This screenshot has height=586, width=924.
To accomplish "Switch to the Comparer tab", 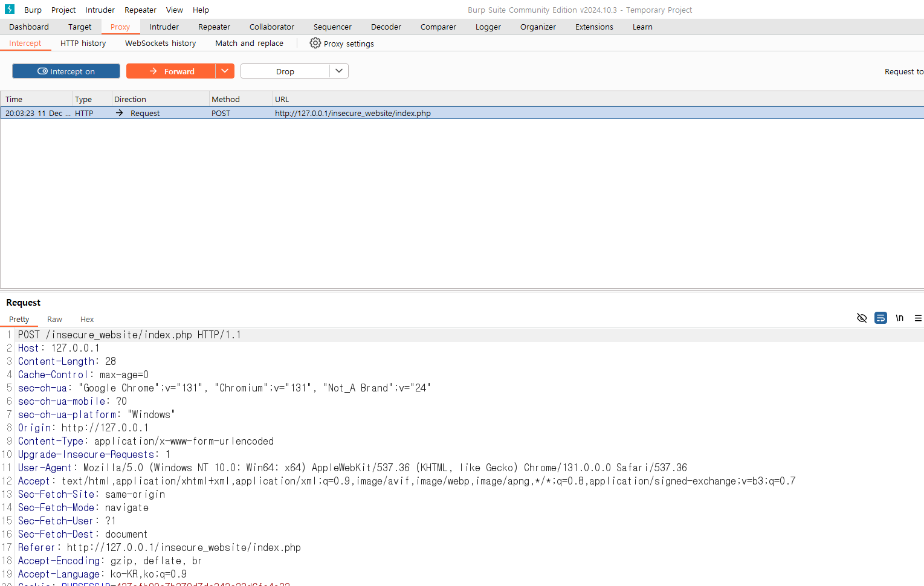I will (x=438, y=27).
